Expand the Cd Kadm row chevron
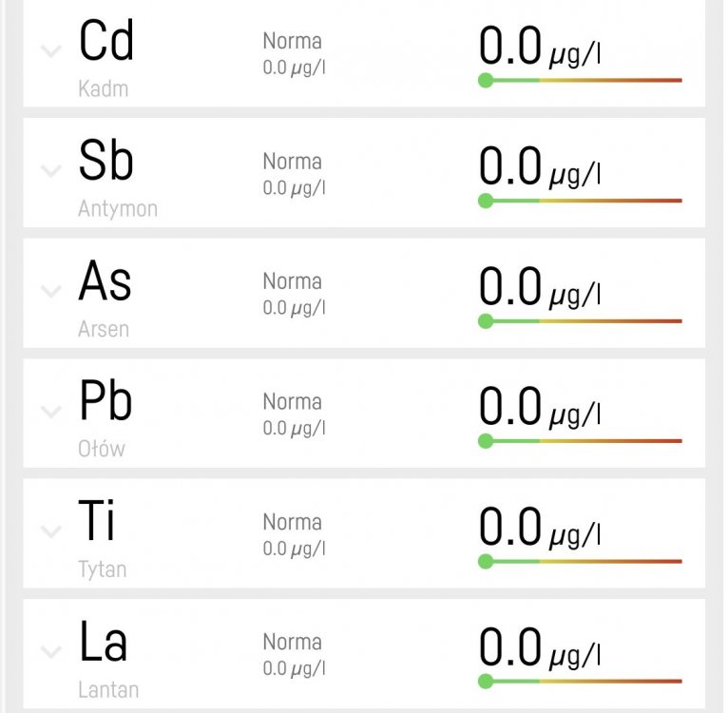 point(50,51)
